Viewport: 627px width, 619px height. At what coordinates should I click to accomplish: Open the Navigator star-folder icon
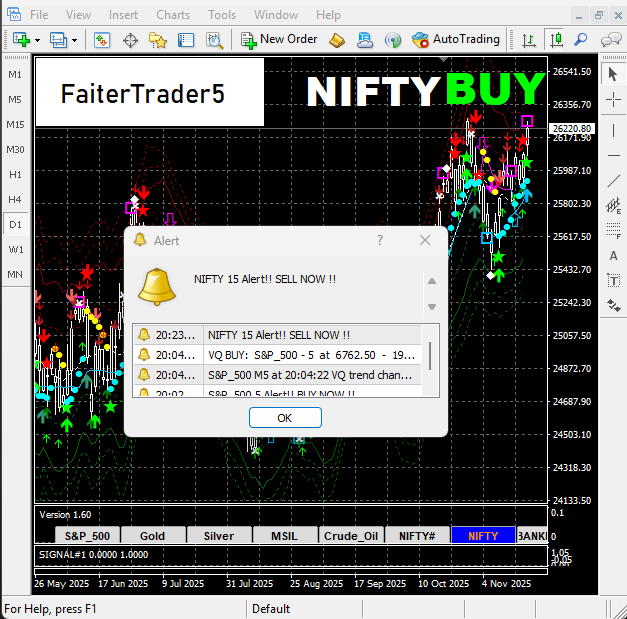pyautogui.click(x=158, y=40)
